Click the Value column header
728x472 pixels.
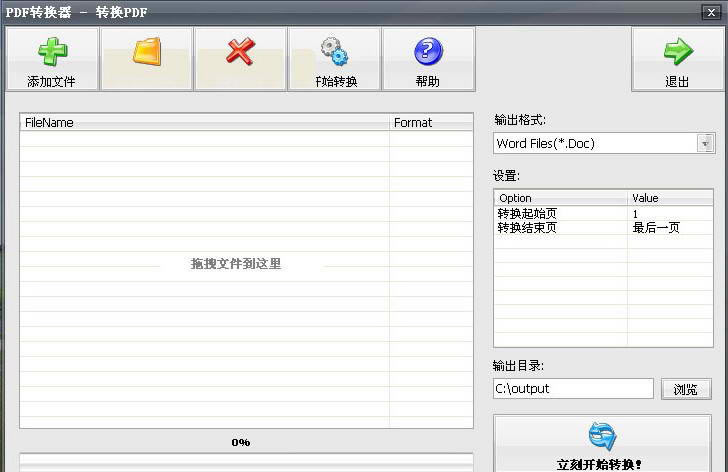[670, 198]
